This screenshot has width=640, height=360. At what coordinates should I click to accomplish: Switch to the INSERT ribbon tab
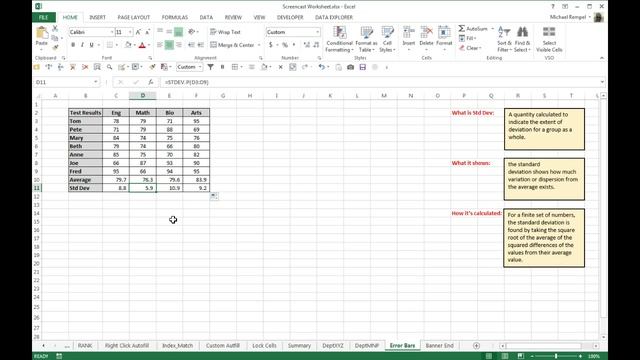coord(97,17)
